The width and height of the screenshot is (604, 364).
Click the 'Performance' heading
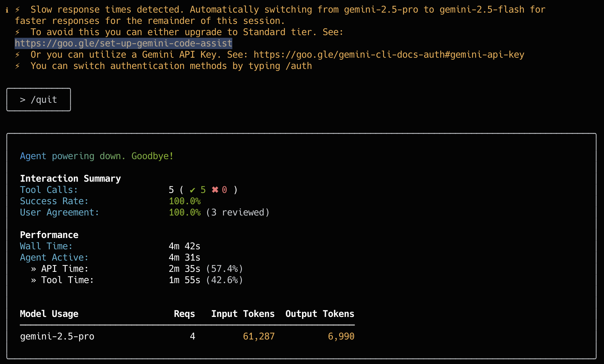(x=49, y=235)
